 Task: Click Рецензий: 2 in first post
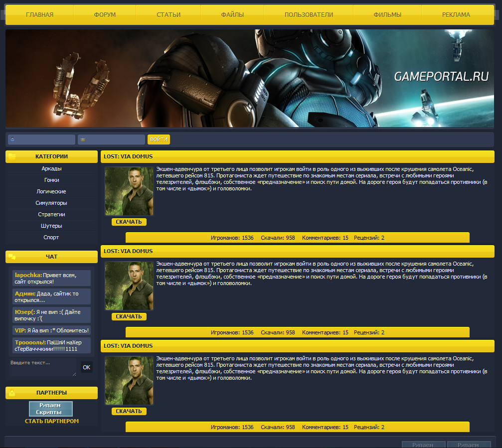[x=369, y=238]
